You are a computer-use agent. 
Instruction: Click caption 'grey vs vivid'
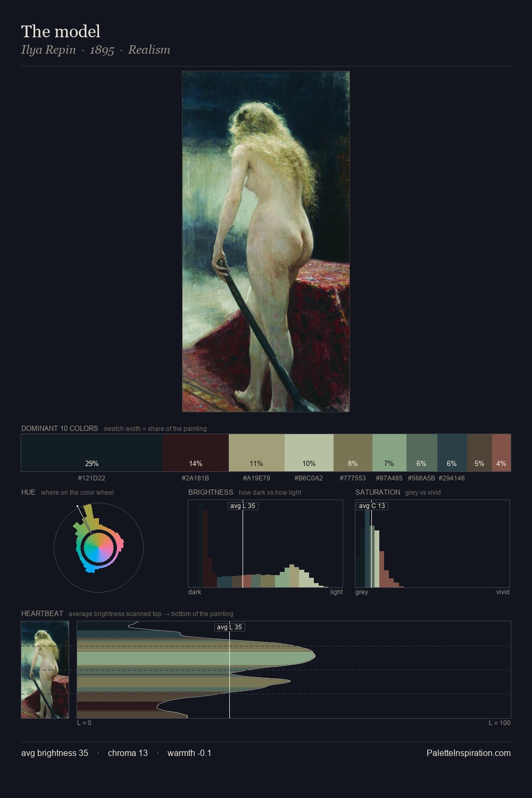coord(423,493)
